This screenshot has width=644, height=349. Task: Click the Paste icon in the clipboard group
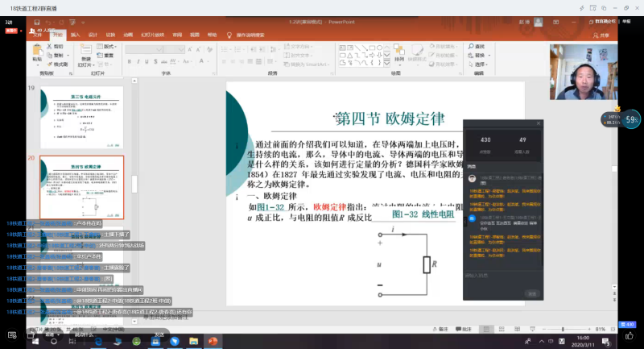(37, 52)
